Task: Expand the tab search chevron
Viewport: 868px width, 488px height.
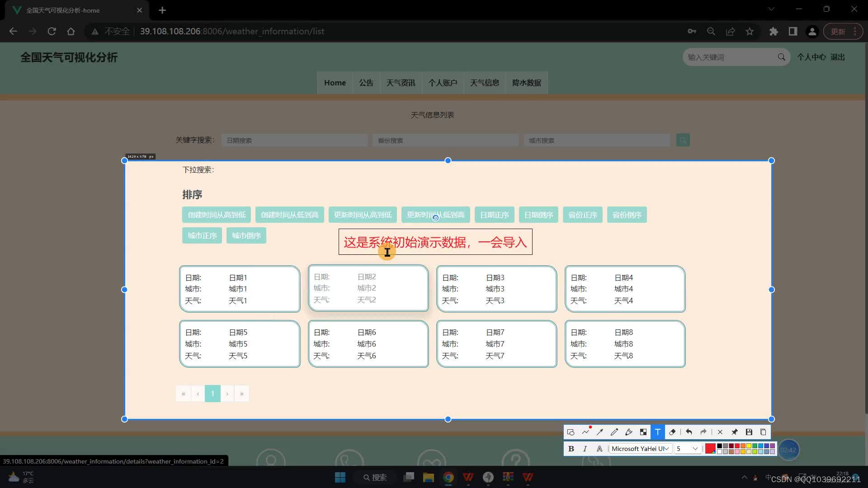Action: (771, 9)
